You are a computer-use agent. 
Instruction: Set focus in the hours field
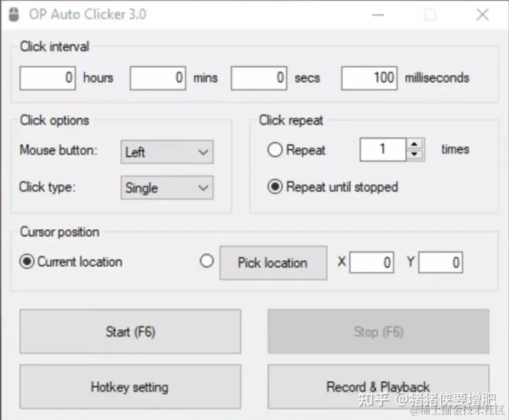coord(48,78)
